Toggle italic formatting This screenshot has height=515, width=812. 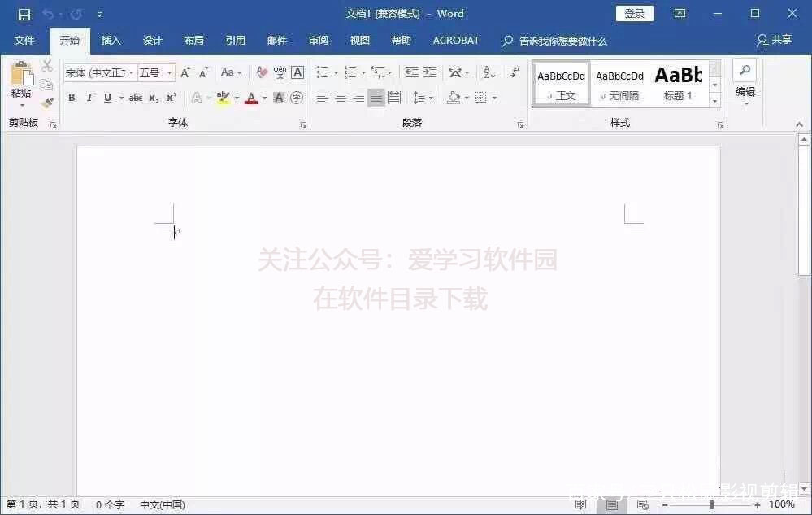(x=89, y=98)
